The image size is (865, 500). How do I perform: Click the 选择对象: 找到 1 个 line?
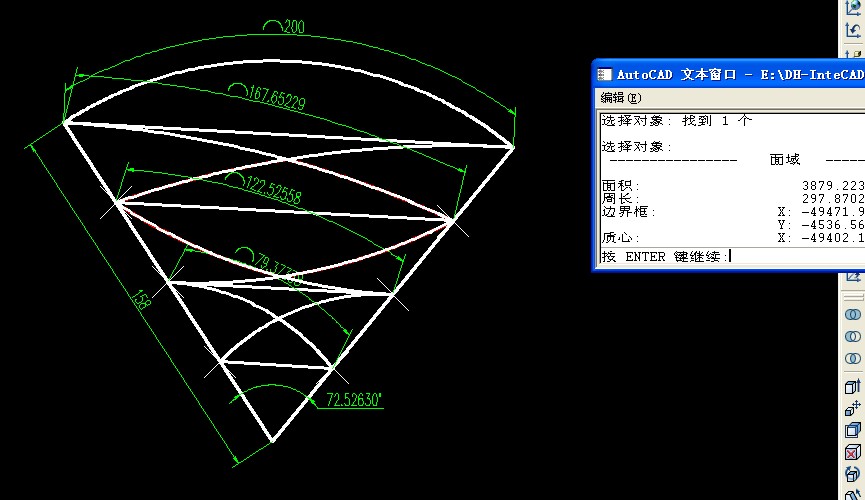pos(677,120)
